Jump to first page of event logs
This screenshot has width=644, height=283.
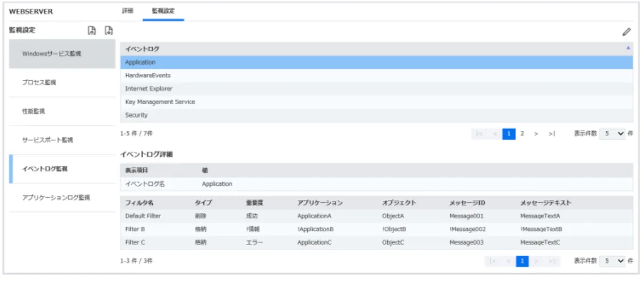tap(479, 134)
